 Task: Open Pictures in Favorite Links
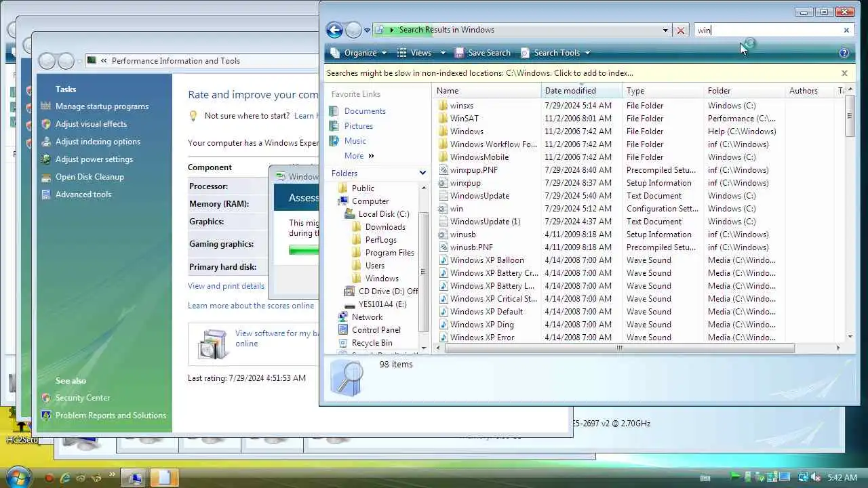[x=359, y=126]
